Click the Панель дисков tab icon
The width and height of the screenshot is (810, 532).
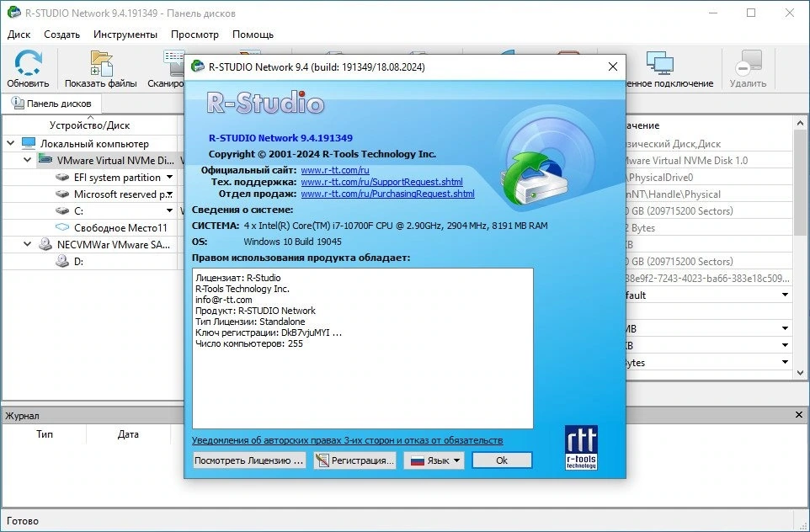18,103
